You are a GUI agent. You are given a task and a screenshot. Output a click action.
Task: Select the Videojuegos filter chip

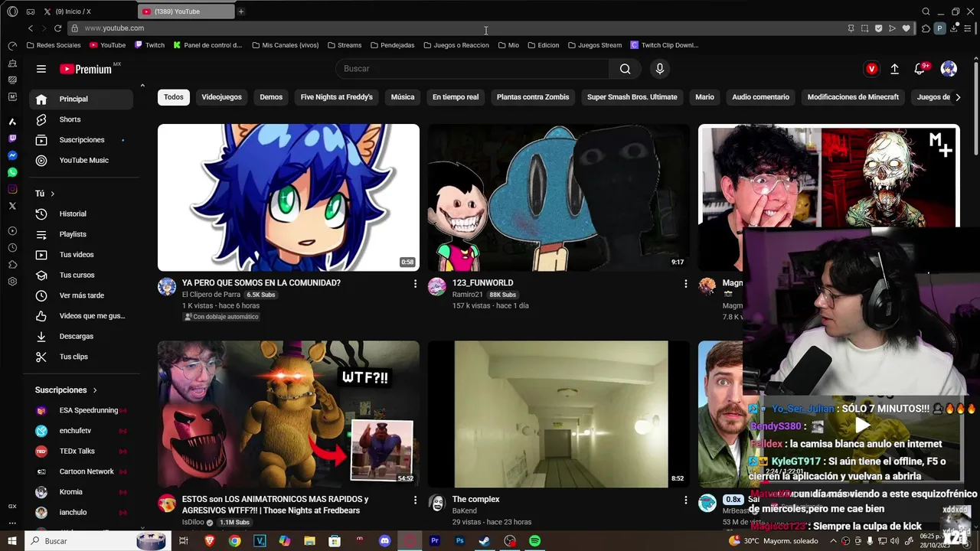tap(221, 97)
